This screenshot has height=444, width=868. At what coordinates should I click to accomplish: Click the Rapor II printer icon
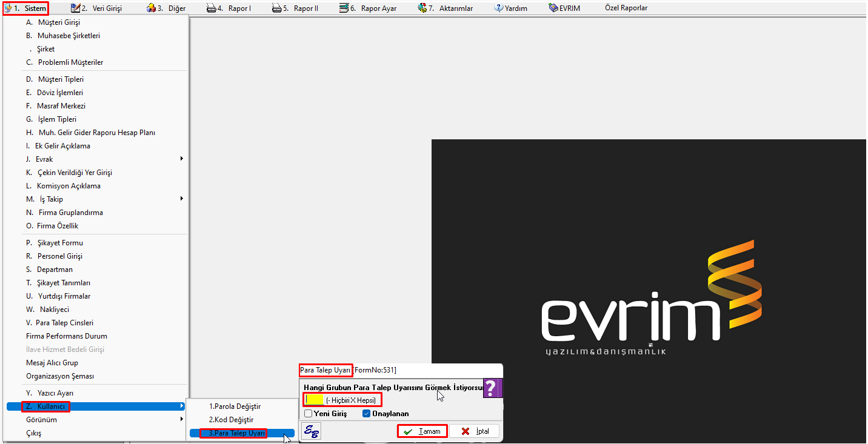point(276,8)
